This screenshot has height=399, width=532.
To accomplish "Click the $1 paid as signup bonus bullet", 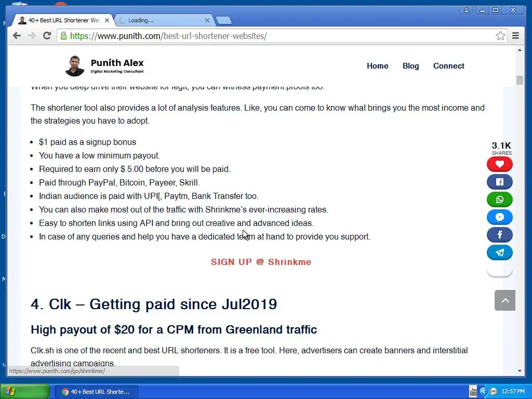I will coord(87,142).
